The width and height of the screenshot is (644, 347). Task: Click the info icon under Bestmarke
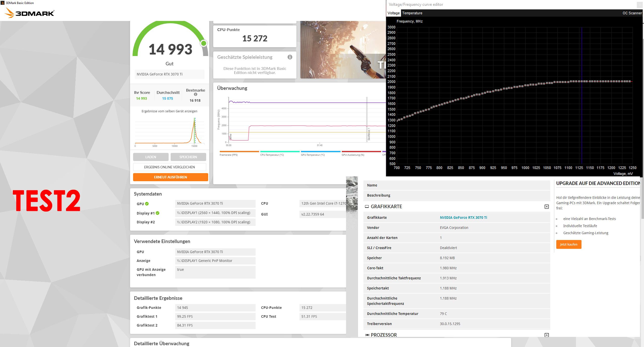[x=196, y=94]
